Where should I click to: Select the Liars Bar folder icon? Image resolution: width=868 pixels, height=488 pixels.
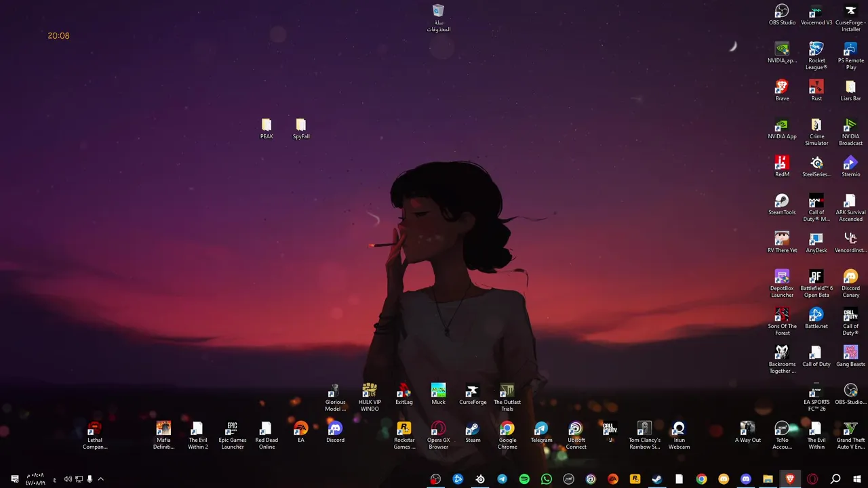click(850, 91)
